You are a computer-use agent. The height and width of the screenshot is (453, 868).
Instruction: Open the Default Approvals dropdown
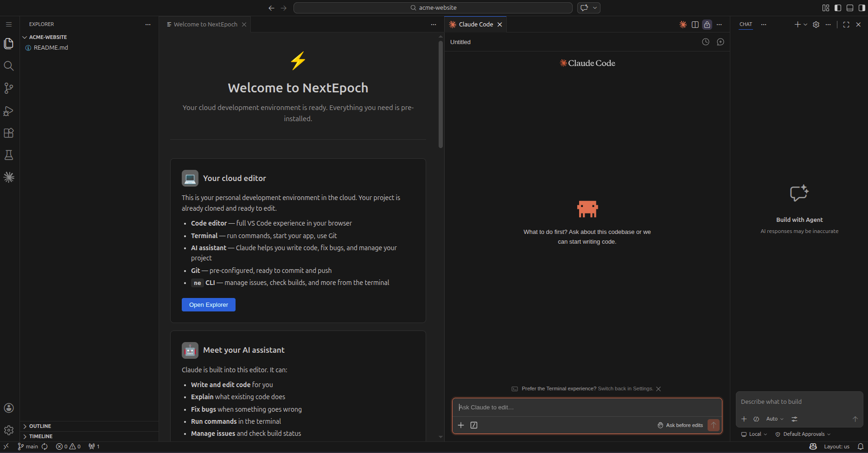click(x=803, y=434)
